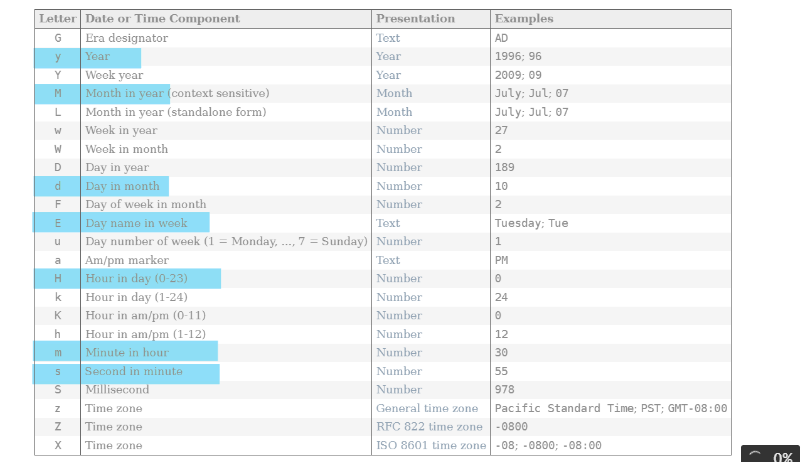The width and height of the screenshot is (809, 462).
Task: Open the RFC 822 time zone link
Action: click(427, 426)
